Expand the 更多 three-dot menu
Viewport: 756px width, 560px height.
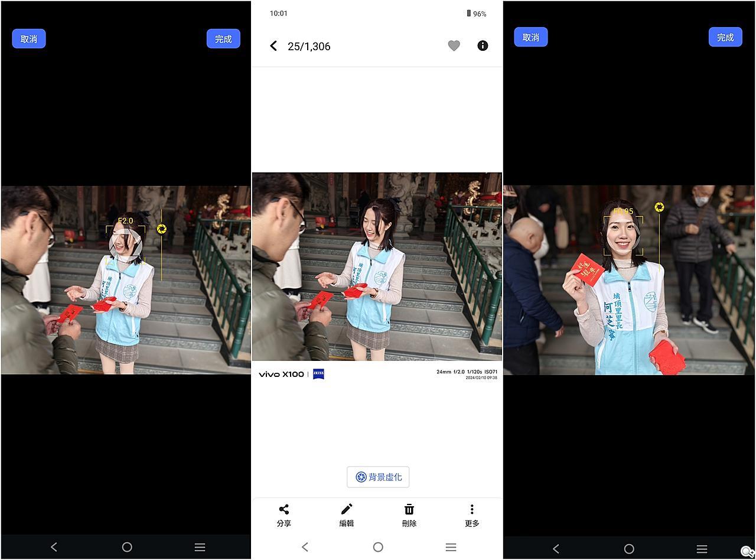[472, 515]
